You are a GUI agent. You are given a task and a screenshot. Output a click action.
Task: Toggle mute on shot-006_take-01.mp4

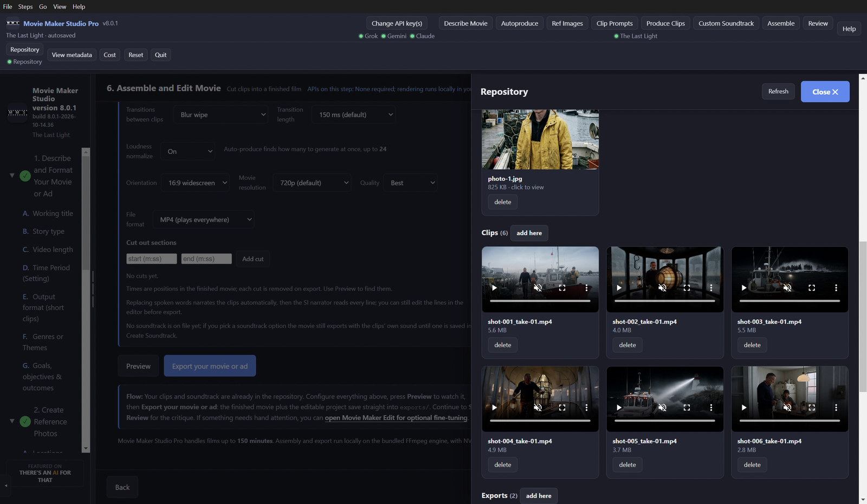point(787,408)
